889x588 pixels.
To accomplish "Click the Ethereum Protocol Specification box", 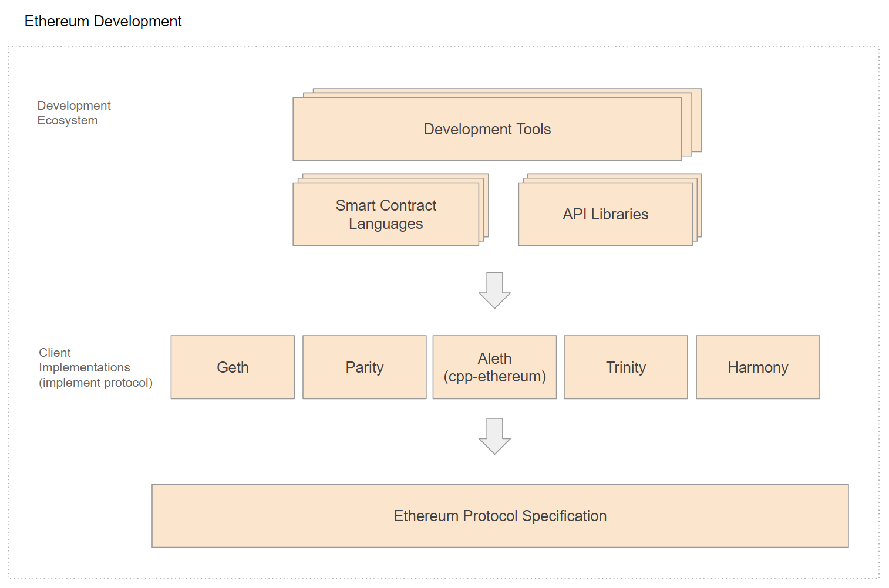I will 500,516.
